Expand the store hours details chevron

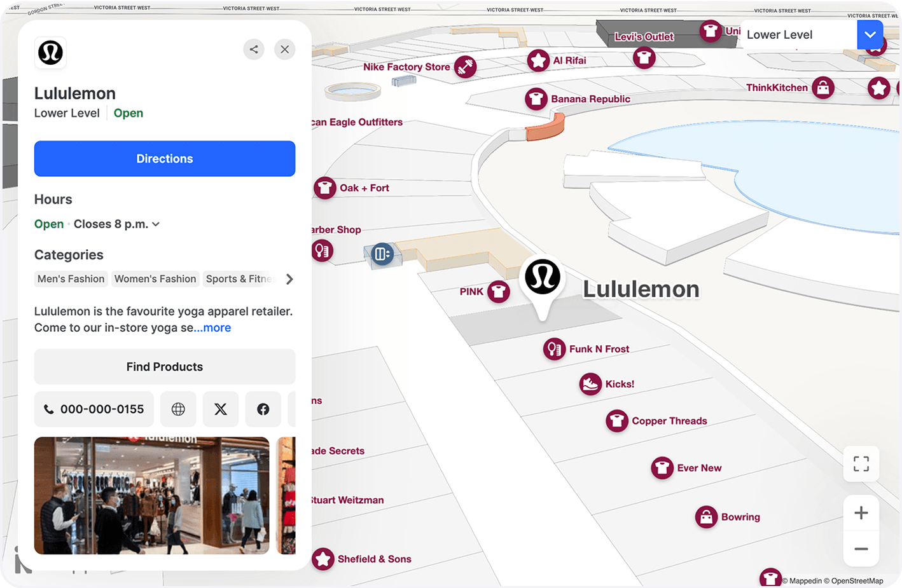156,224
